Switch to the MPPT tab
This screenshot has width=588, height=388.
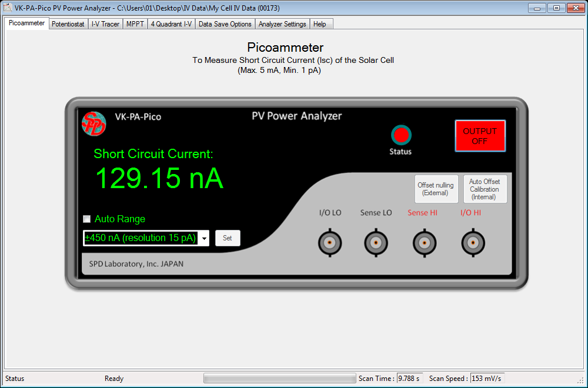point(135,24)
